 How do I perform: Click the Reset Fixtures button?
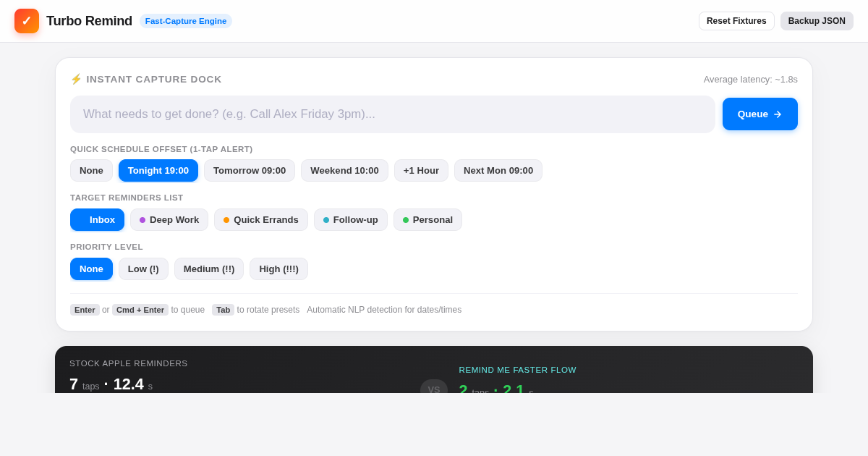pos(736,21)
